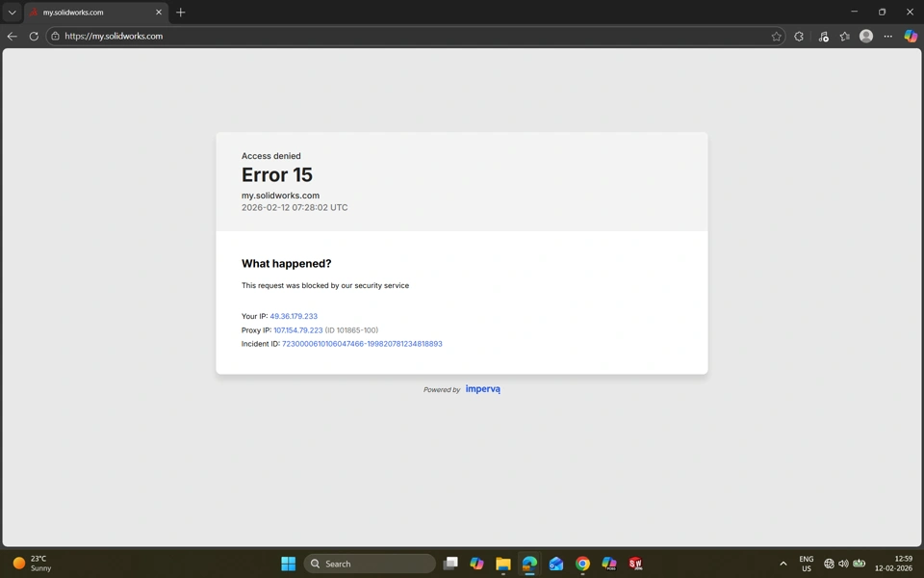
Task: Open ENG US language switcher
Action: click(x=807, y=564)
